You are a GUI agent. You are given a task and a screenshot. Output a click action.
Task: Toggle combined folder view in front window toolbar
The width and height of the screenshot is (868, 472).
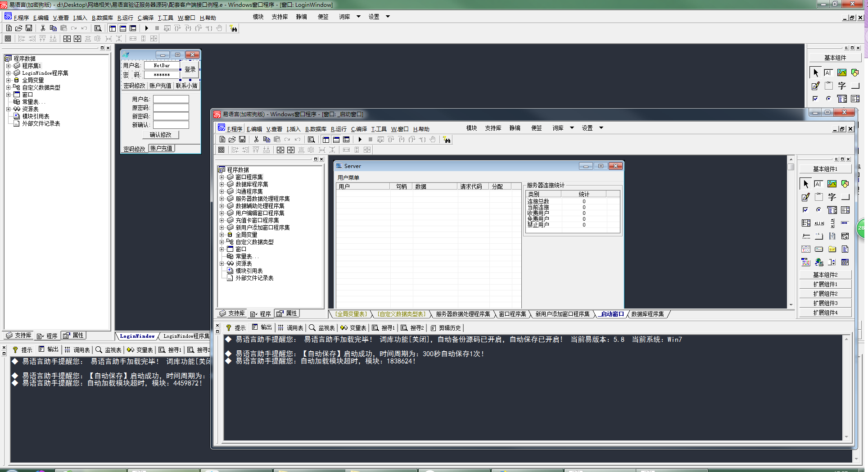pyautogui.click(x=346, y=140)
